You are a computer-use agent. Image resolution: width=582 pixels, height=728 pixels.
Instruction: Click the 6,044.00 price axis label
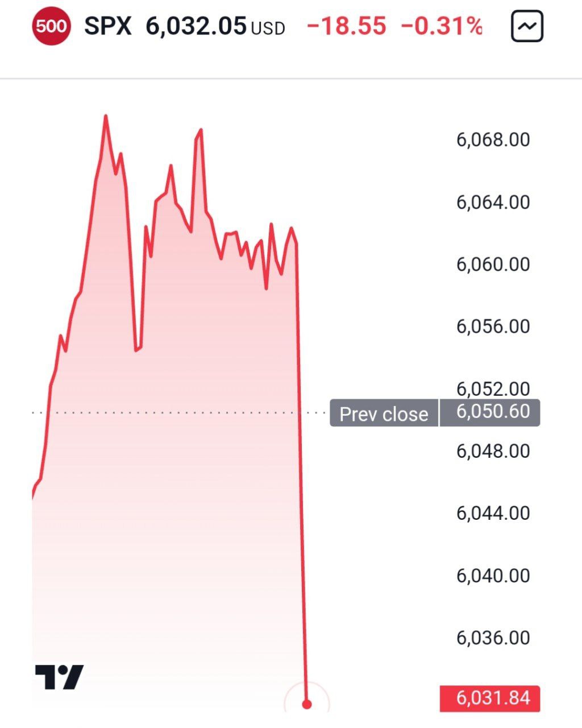pyautogui.click(x=493, y=513)
